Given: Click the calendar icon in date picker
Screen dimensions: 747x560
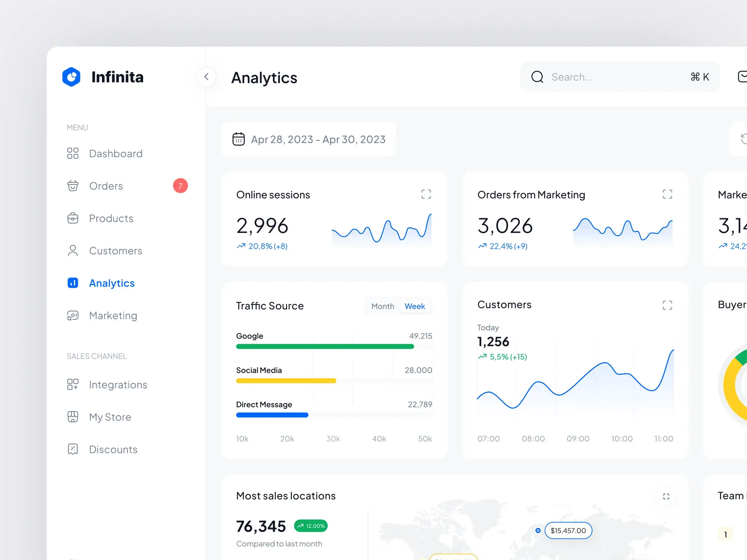Looking at the screenshot, I should click(x=238, y=139).
